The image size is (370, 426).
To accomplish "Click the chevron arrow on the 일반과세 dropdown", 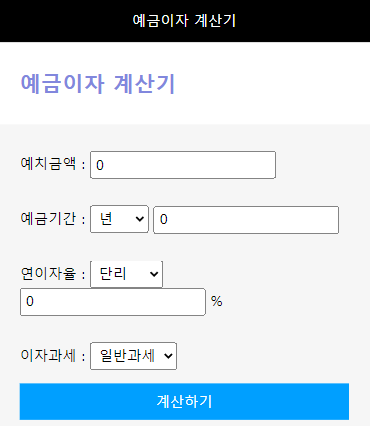I will 168,356.
